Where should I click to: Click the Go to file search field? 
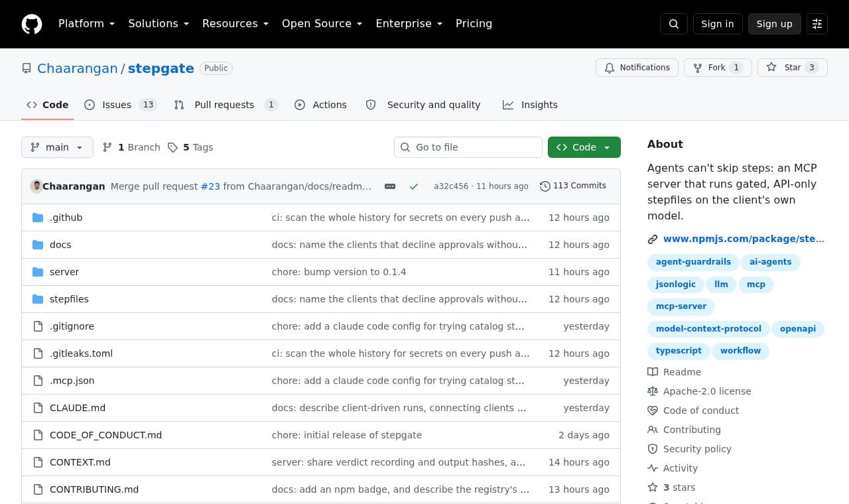tap(468, 147)
